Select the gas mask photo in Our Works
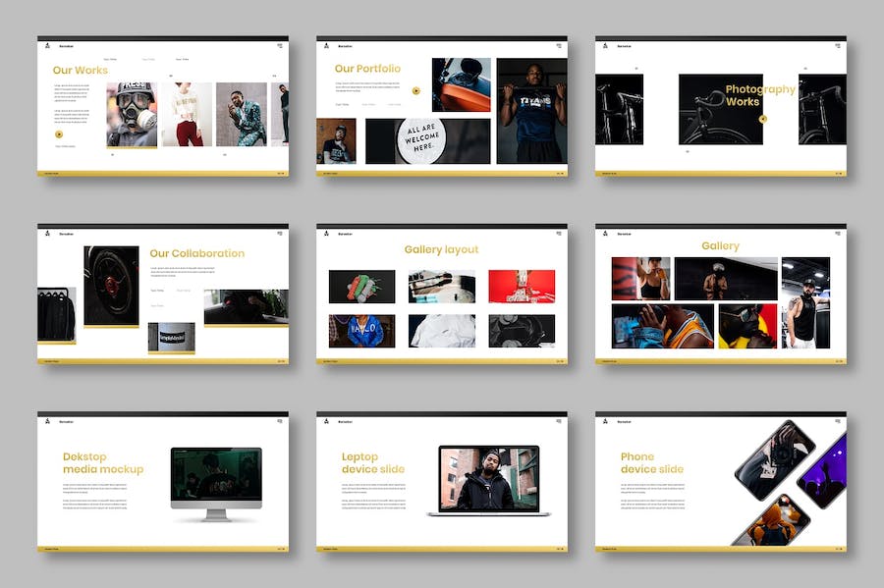This screenshot has width=884, height=588. [132, 115]
